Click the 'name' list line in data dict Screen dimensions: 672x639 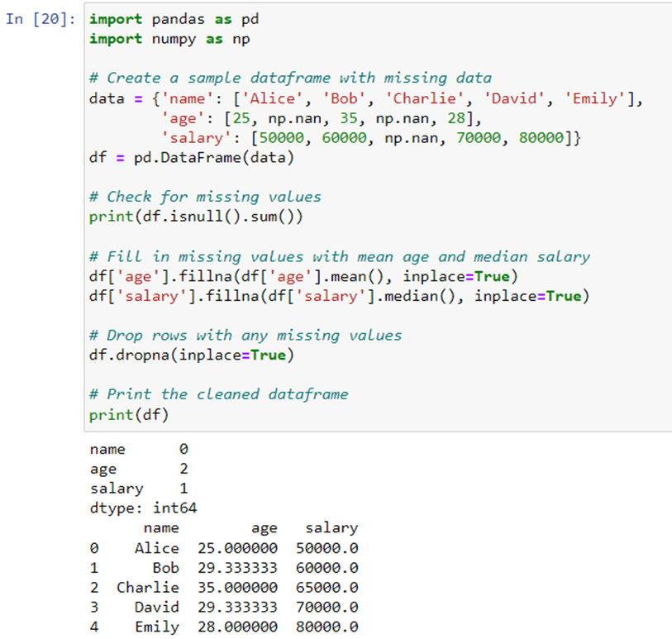[366, 98]
